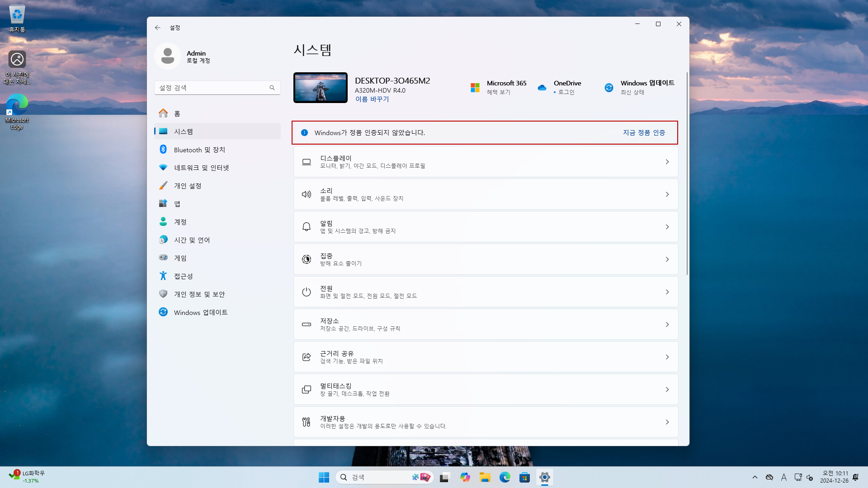
Task: Click the settings search box
Action: pyautogui.click(x=217, y=87)
